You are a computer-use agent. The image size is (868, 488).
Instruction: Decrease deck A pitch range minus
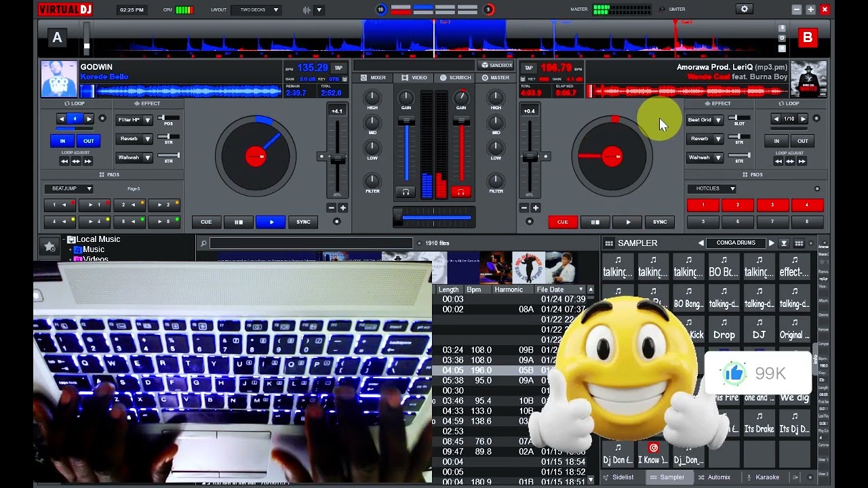pos(332,208)
